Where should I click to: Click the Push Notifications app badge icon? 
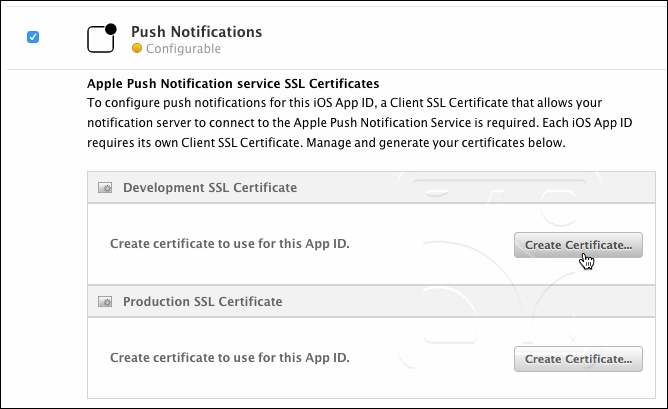point(102,38)
